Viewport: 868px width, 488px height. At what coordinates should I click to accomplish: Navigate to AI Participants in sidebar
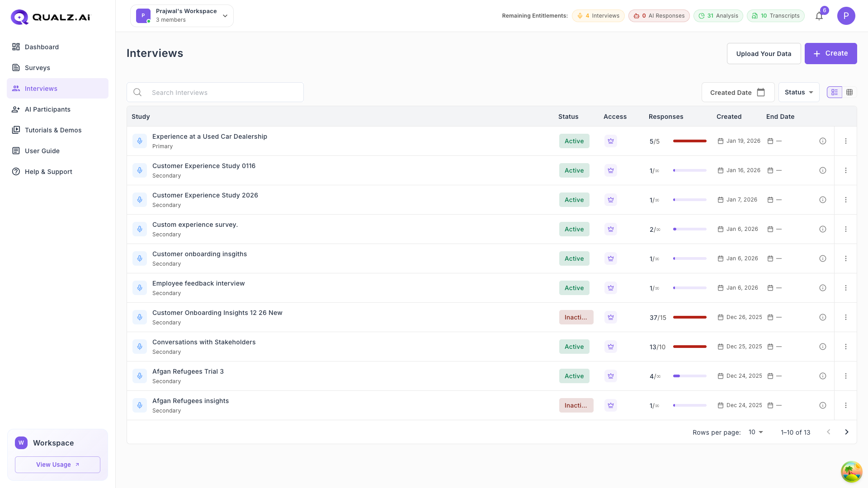(47, 109)
